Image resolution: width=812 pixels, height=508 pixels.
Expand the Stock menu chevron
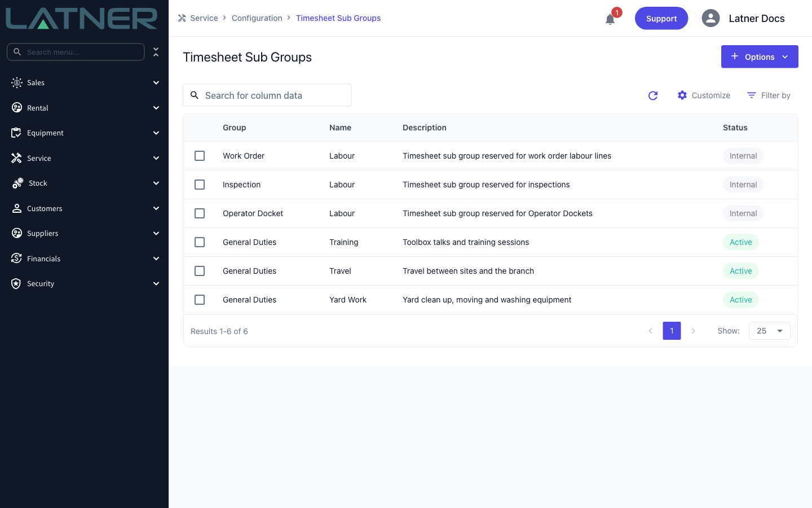coord(156,183)
